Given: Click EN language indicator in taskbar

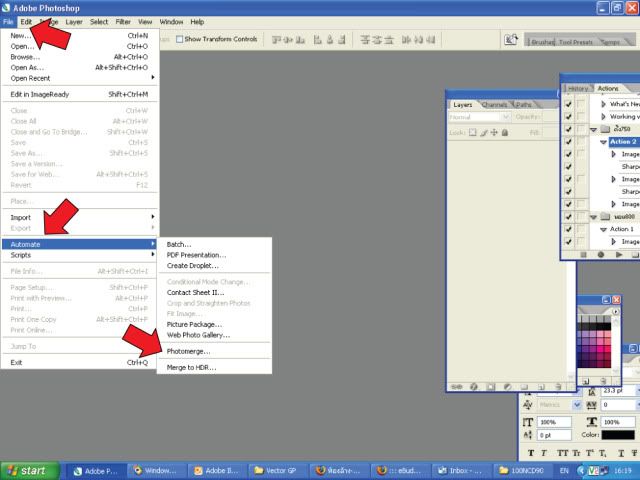Looking at the screenshot, I should coord(564,471).
